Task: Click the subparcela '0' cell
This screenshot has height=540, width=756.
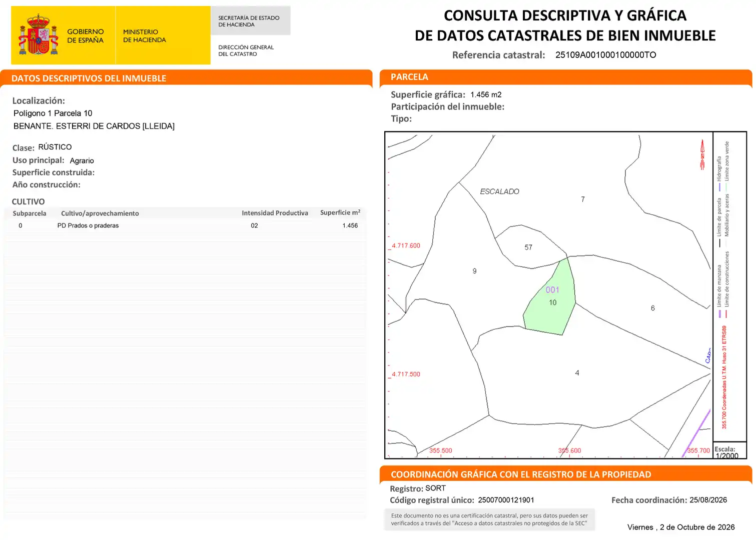Action: click(21, 225)
